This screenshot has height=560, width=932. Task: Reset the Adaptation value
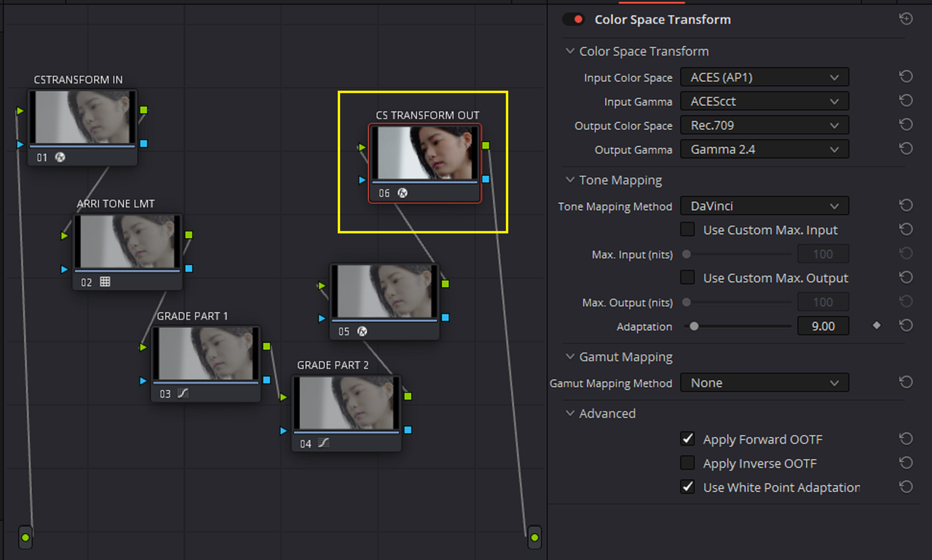pos(906,326)
